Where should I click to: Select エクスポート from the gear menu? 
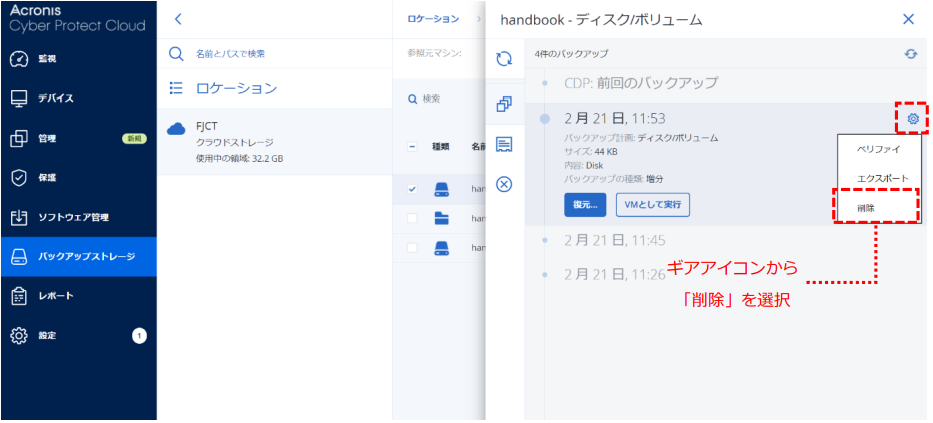882,178
